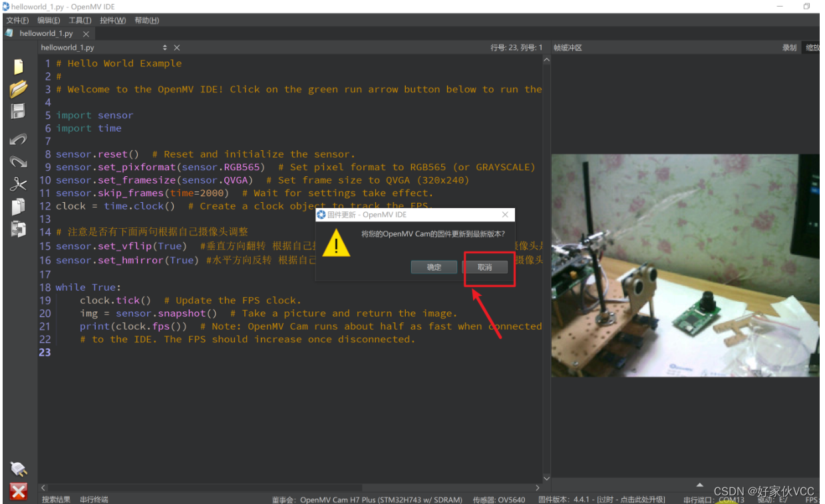This screenshot has height=504, width=825.
Task: Close the firmware update dialog with X
Action: point(505,215)
